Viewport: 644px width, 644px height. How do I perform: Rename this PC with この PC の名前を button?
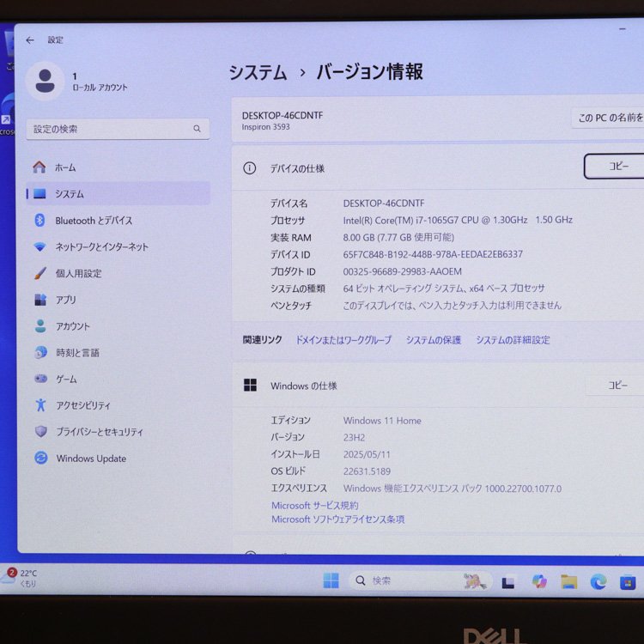click(x=610, y=118)
